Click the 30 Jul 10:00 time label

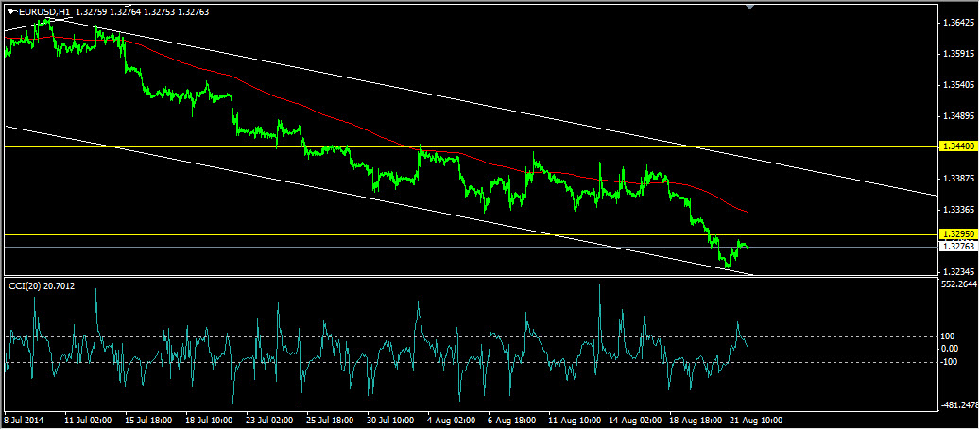[x=391, y=420]
